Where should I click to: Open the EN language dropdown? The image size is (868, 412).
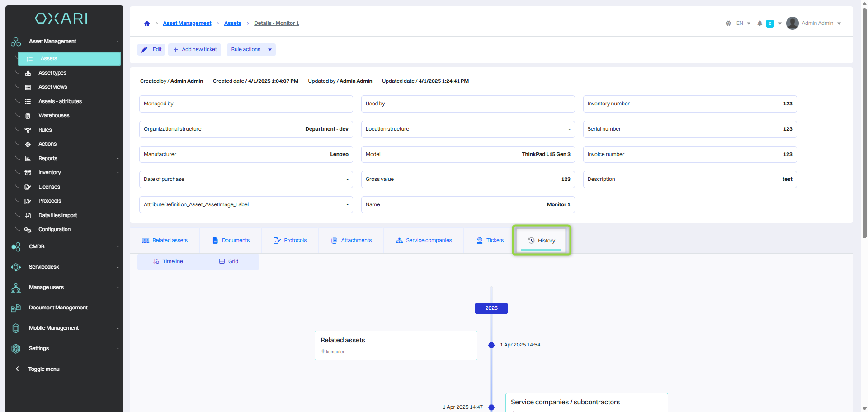(x=743, y=24)
